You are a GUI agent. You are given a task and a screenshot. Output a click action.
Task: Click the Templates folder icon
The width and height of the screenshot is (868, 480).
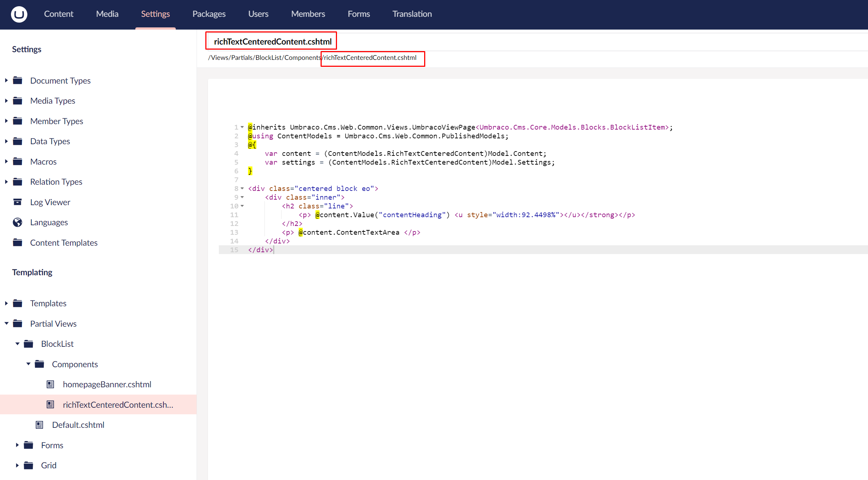pyautogui.click(x=18, y=303)
